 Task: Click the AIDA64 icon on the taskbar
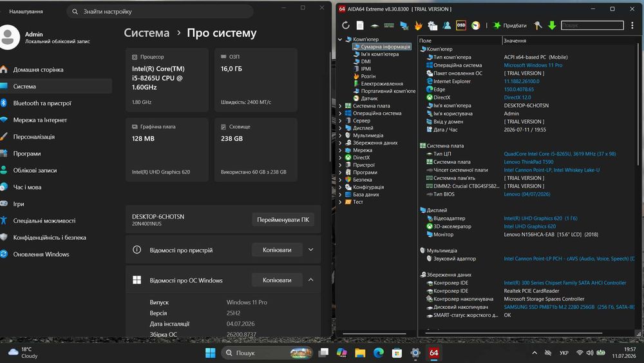tap(433, 353)
